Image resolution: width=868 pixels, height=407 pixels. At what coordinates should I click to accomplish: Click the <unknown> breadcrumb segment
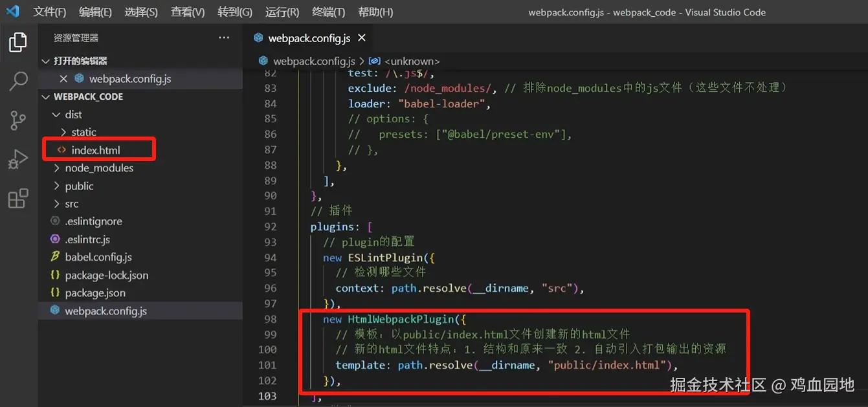412,61
